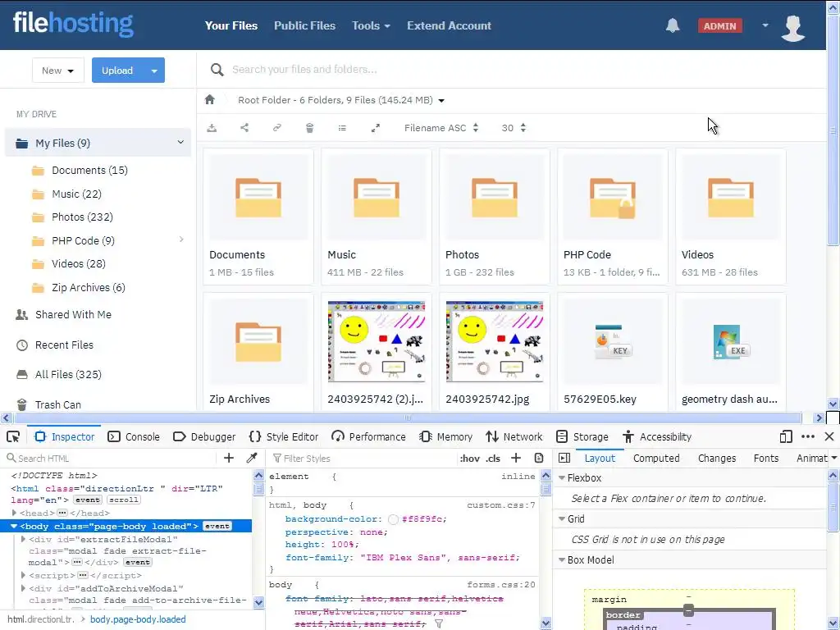840x630 pixels.
Task: Open Shared With Me
Action: coord(73,315)
